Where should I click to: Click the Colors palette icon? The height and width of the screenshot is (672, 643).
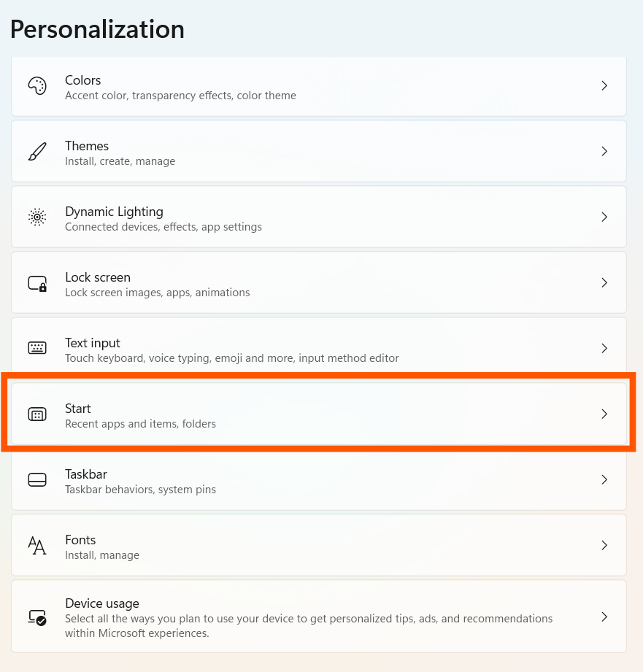37,85
